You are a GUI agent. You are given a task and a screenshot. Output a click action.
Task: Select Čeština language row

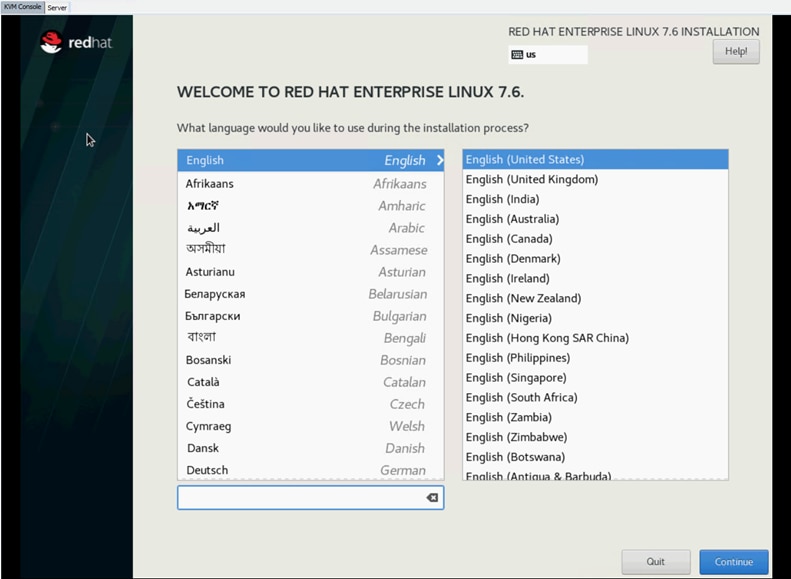click(x=311, y=404)
